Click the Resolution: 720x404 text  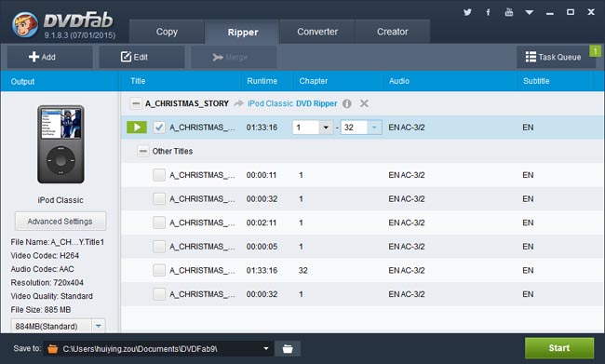[47, 283]
